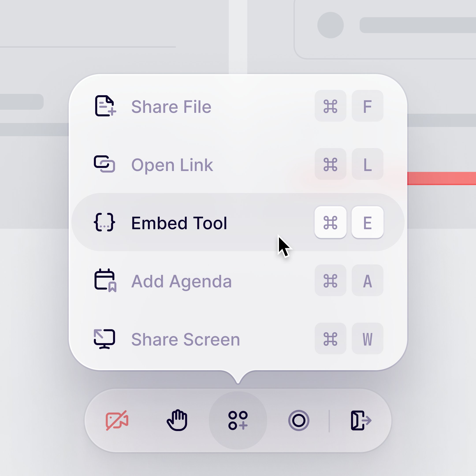Leave meeting via the exit icon
This screenshot has height=476, width=476.
click(361, 420)
